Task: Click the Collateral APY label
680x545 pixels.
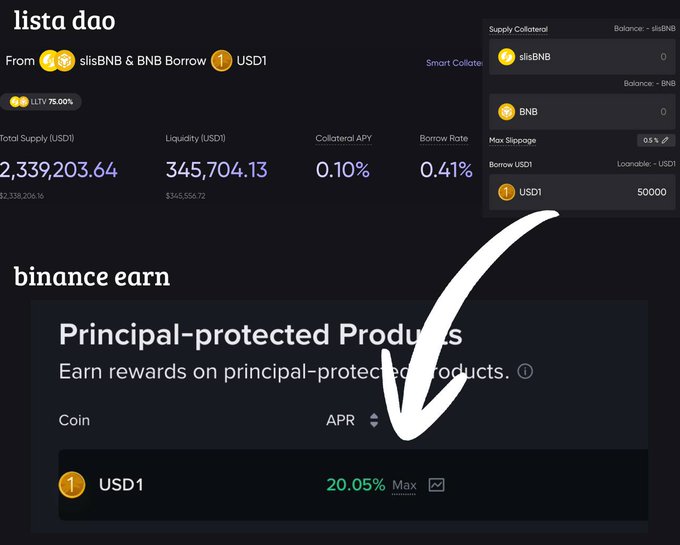Action: tap(342, 138)
